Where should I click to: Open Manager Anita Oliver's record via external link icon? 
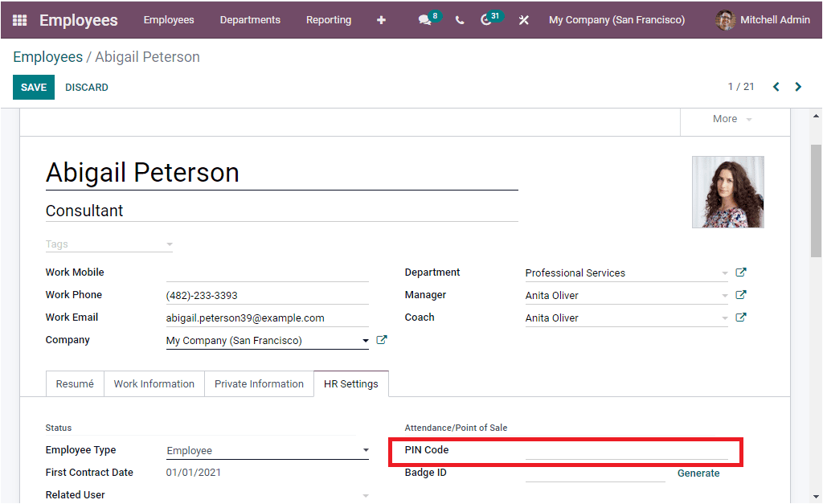tap(740, 294)
